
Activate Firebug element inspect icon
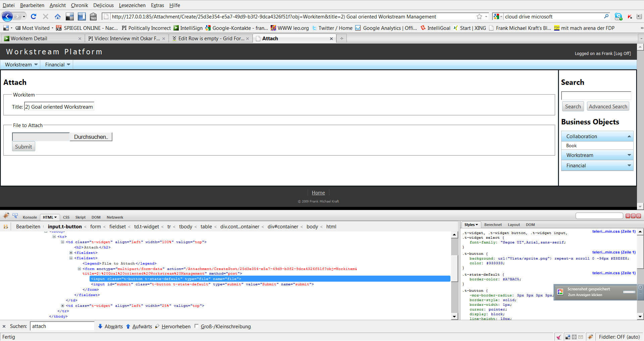click(15, 216)
